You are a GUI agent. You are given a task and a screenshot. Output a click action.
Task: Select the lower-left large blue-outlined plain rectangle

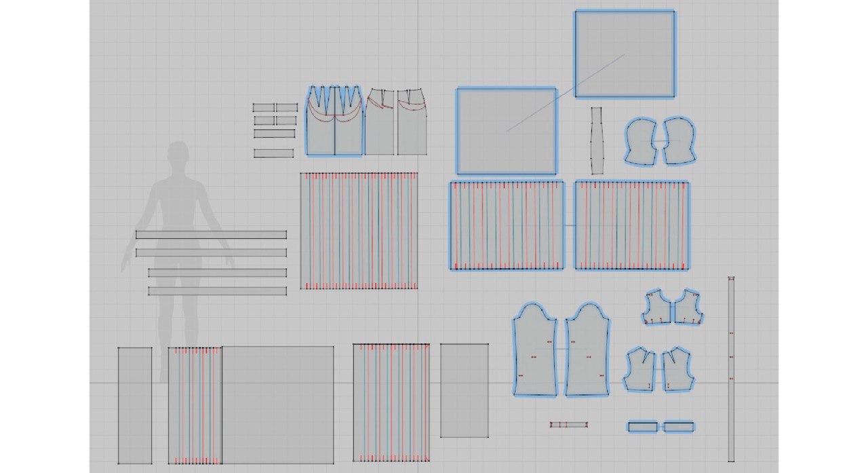point(507,131)
